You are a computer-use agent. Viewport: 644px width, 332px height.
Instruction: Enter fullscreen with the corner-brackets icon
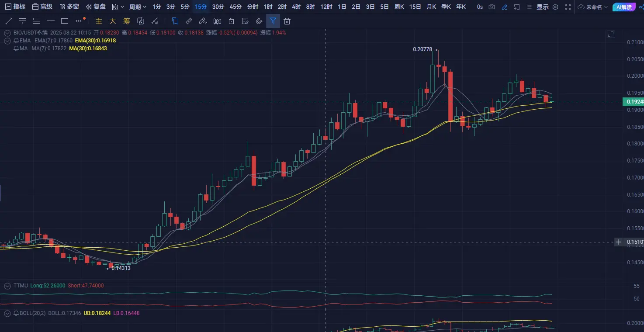coord(568,7)
